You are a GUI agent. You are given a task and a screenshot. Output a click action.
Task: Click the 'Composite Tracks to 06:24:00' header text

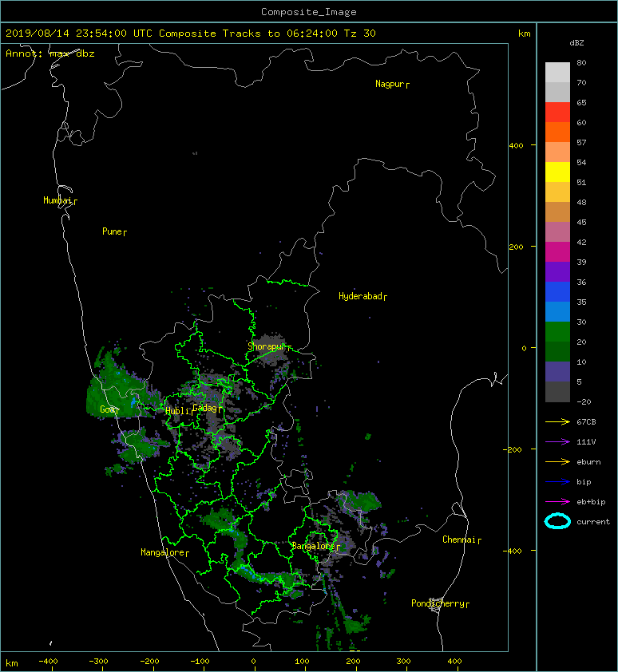[x=248, y=34]
